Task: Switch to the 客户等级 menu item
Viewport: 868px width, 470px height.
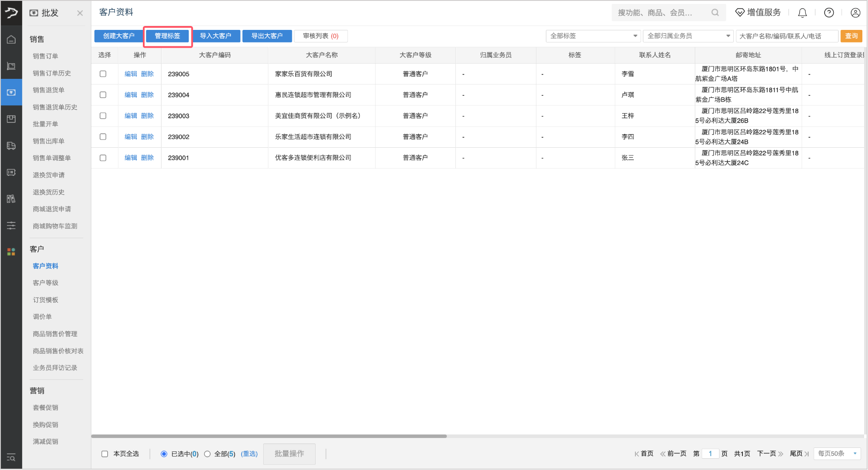Action: click(x=45, y=282)
